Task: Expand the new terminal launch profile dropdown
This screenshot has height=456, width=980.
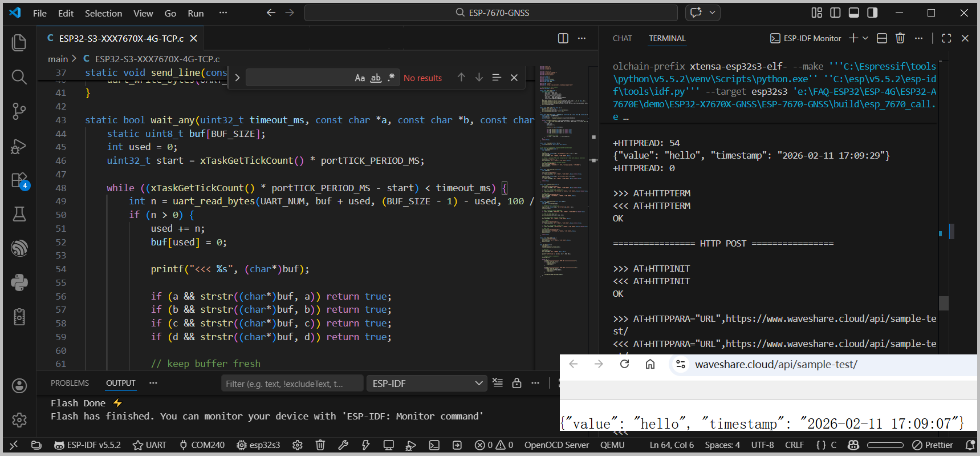Action: [865, 38]
